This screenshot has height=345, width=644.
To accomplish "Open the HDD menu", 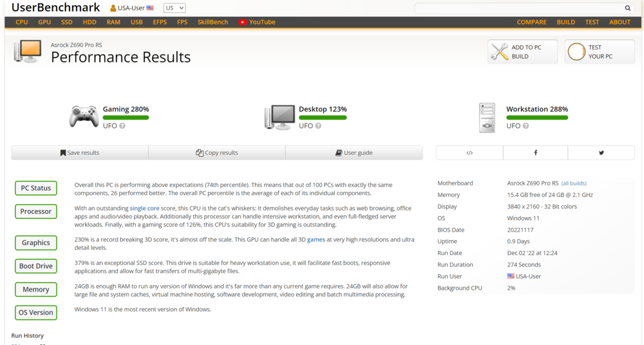I will click(90, 22).
